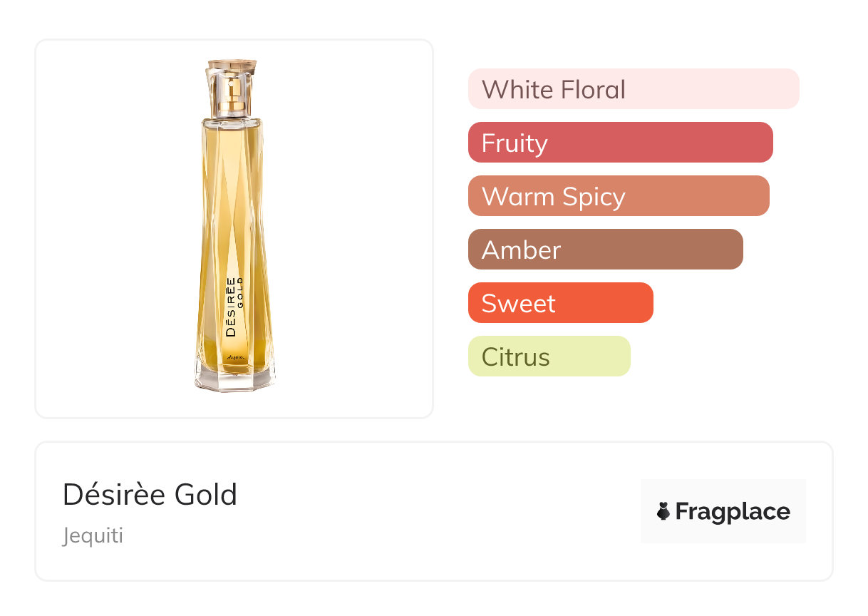
Task: Click the DÉSIRÈE lettering on the bottle
Action: pyautogui.click(x=229, y=307)
